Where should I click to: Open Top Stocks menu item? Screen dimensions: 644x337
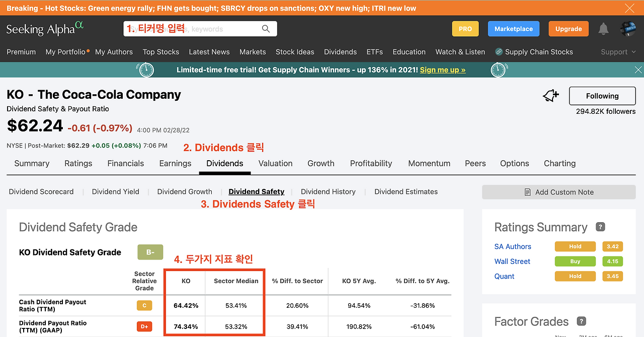click(161, 52)
